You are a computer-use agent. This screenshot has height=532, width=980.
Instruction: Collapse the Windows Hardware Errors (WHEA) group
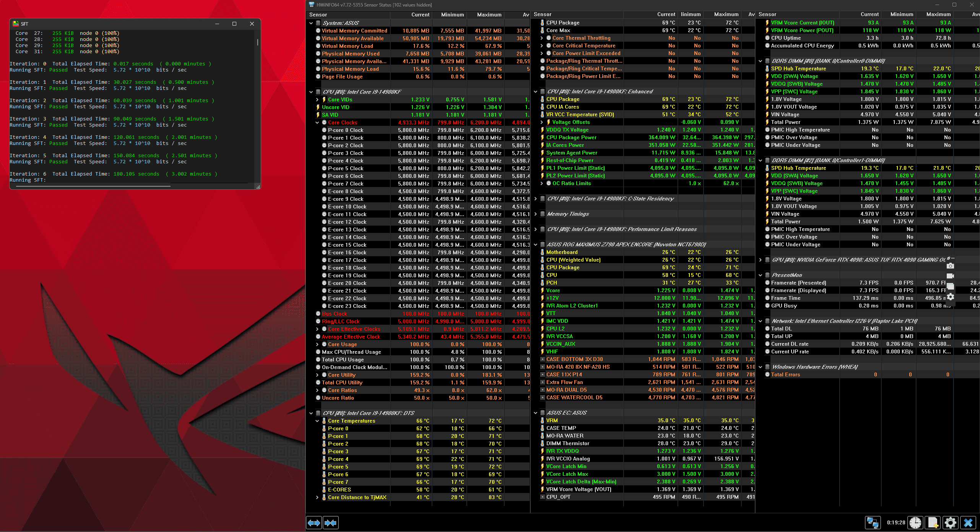point(761,367)
